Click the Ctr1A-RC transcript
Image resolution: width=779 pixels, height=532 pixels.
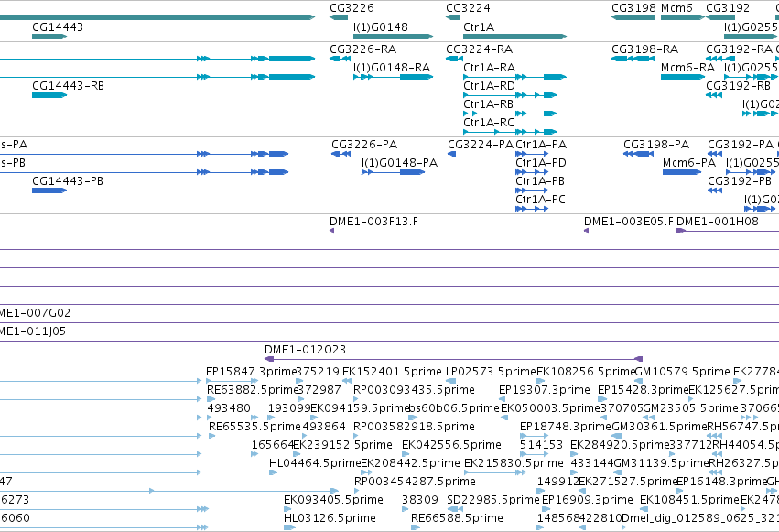tap(510, 132)
